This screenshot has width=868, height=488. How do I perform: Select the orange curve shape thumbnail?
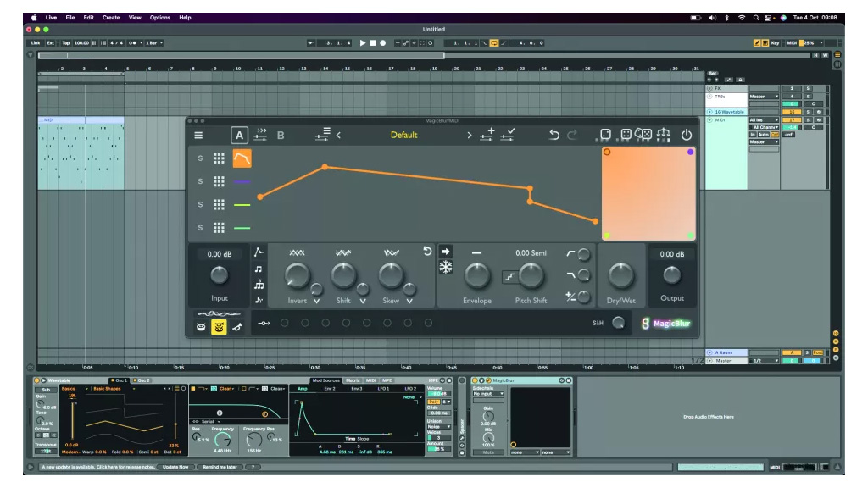tap(242, 158)
